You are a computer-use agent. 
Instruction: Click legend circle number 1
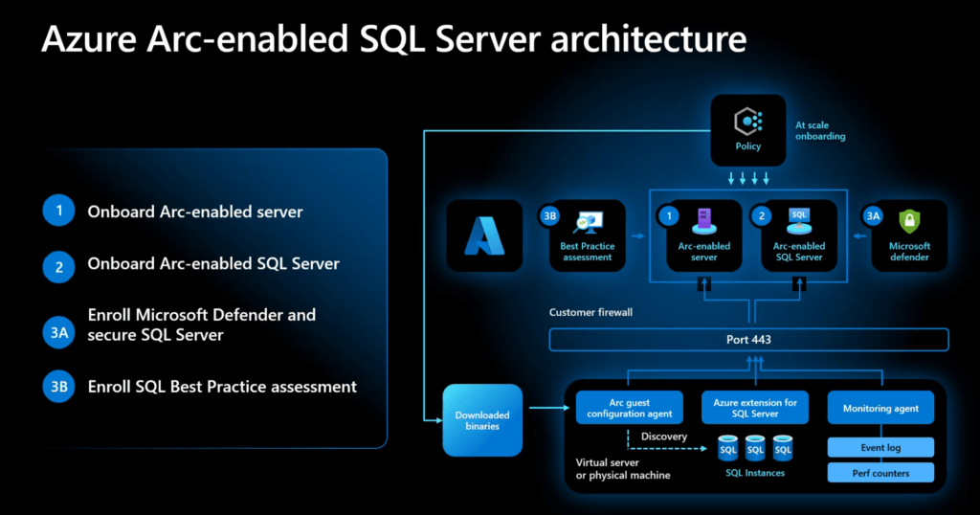pyautogui.click(x=58, y=211)
